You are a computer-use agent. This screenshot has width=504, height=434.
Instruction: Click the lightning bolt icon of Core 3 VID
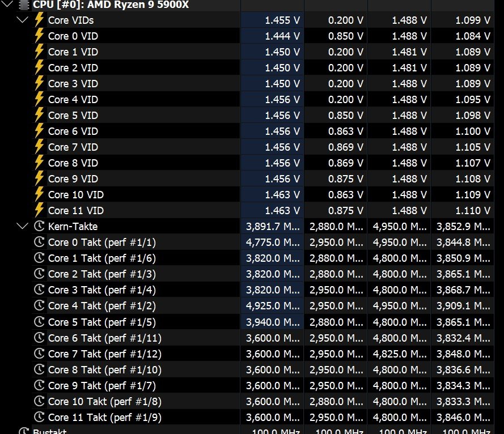tap(39, 83)
